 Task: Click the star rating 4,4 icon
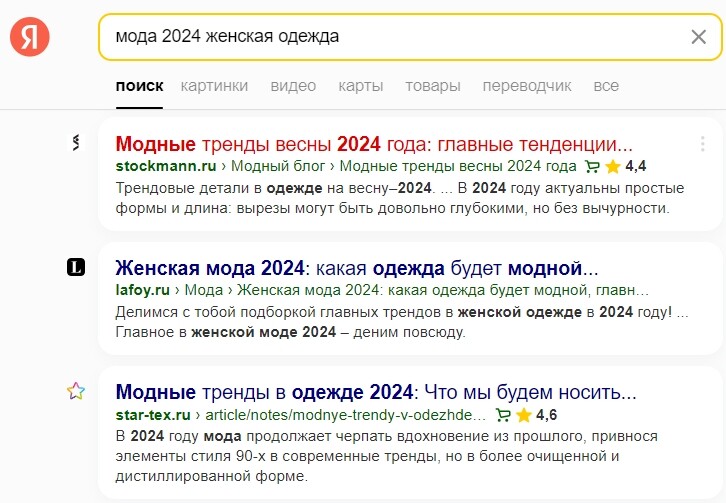click(x=613, y=166)
